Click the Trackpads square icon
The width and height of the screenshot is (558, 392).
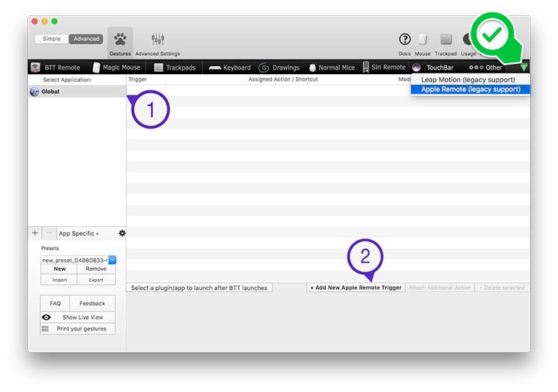tap(159, 68)
